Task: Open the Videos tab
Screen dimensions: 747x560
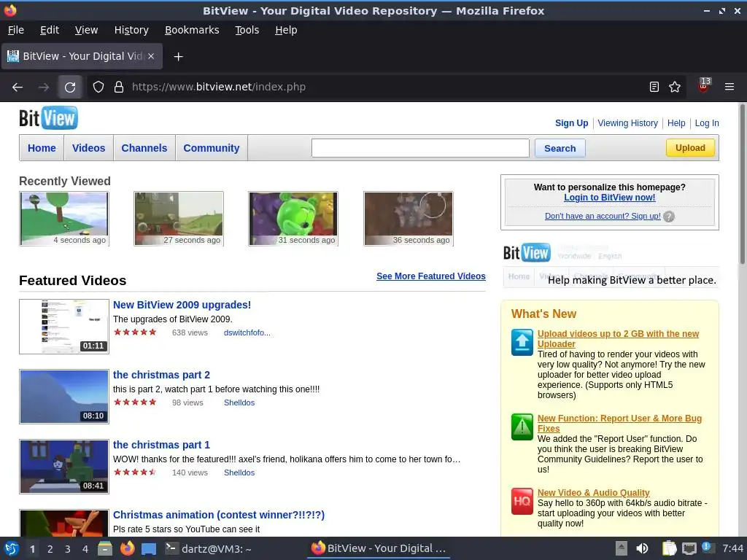Action: (88, 148)
